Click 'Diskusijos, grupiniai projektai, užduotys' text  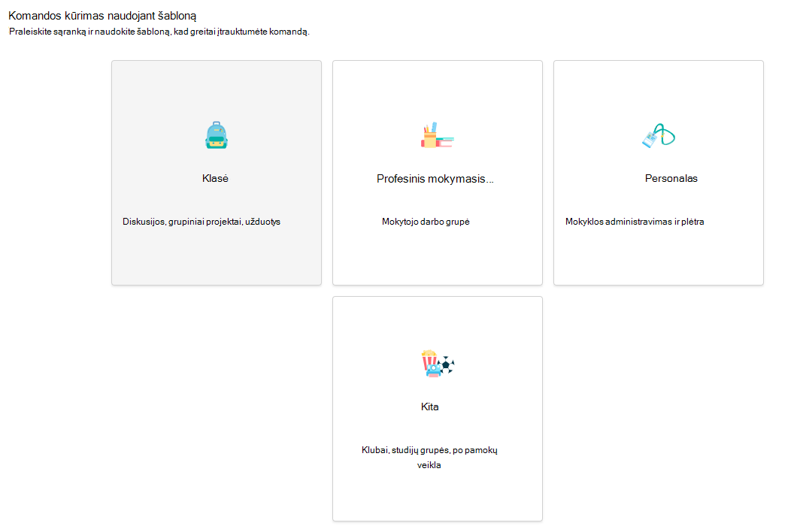pos(201,222)
